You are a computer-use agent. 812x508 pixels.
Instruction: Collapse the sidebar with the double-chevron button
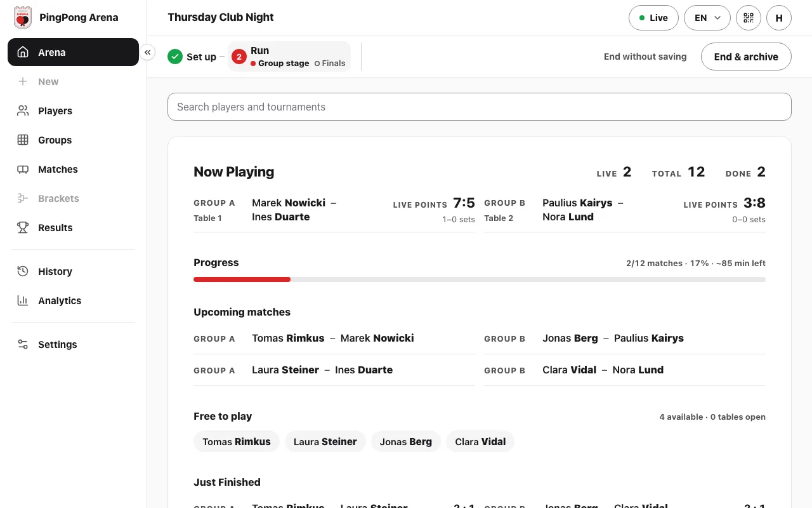tap(147, 52)
